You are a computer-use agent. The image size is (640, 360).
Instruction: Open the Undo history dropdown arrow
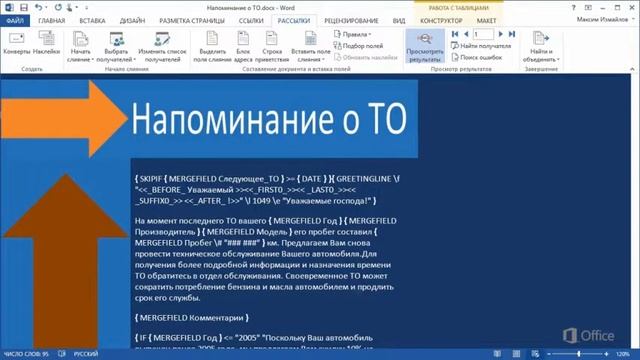click(46, 8)
